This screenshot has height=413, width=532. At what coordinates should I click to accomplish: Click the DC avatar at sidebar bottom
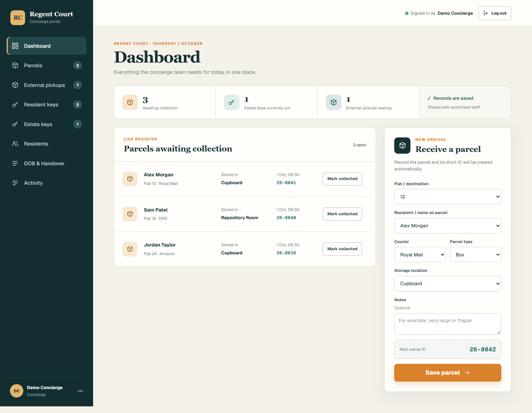(x=17, y=391)
